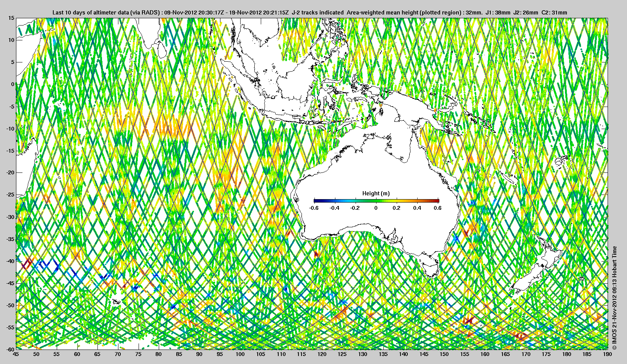The image size is (627, 364).
Task: Click latitude axis label '-25'
Action: 10,195
